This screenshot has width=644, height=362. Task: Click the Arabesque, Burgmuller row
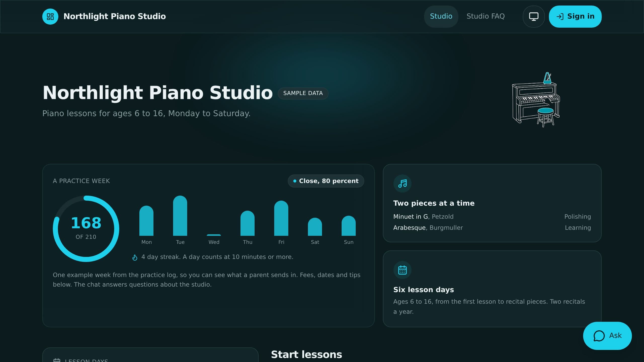pos(492,228)
